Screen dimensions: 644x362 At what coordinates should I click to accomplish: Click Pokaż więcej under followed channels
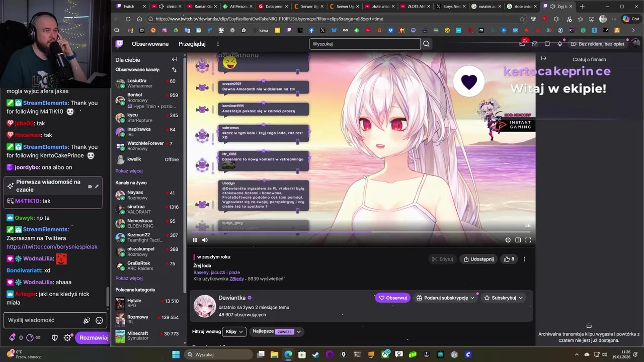pyautogui.click(x=129, y=171)
